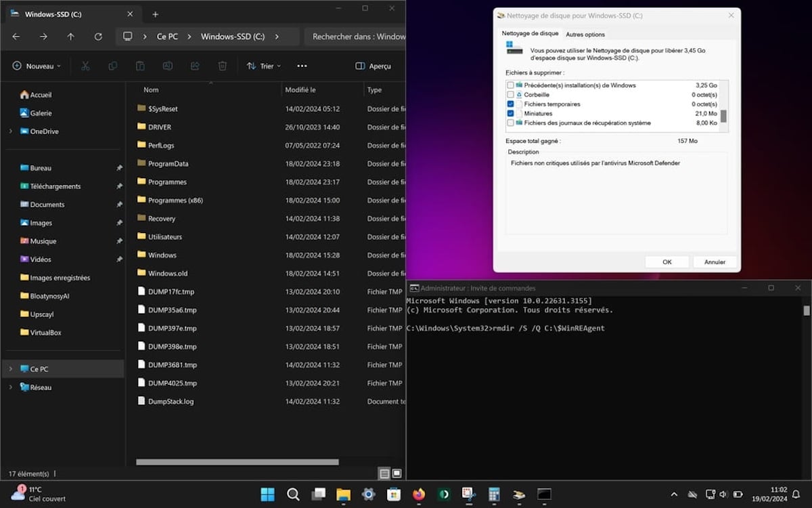The height and width of the screenshot is (508, 812).
Task: Switch to details view icon in Explorer status bar
Action: point(384,473)
